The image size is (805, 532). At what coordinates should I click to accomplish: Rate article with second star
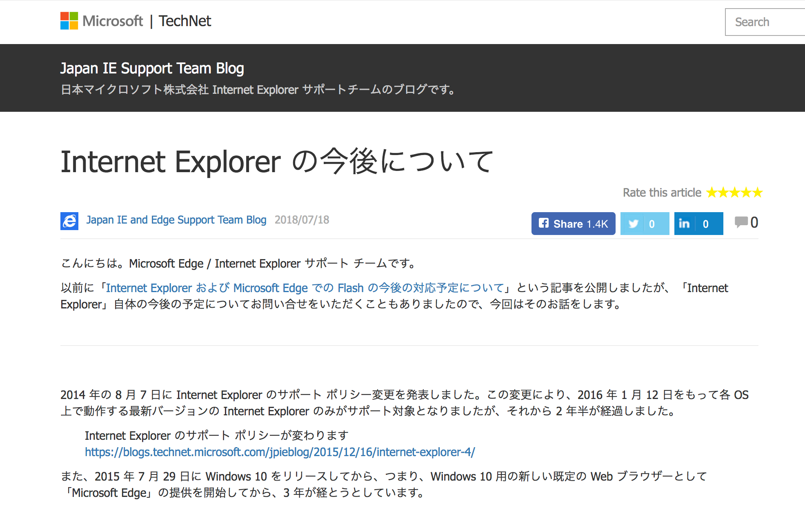(723, 192)
